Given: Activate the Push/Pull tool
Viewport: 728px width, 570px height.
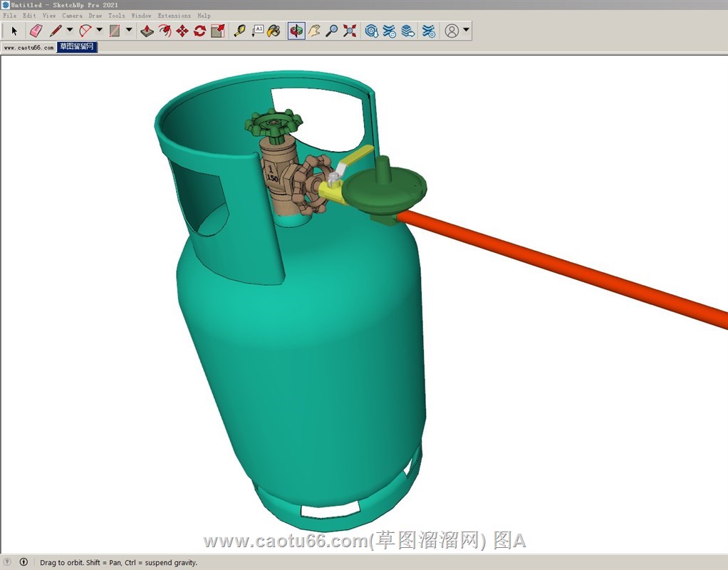Looking at the screenshot, I should coord(147,31).
